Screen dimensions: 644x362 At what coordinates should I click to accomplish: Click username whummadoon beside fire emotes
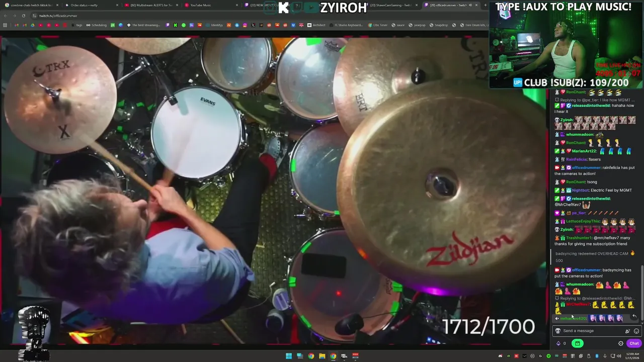tap(580, 285)
